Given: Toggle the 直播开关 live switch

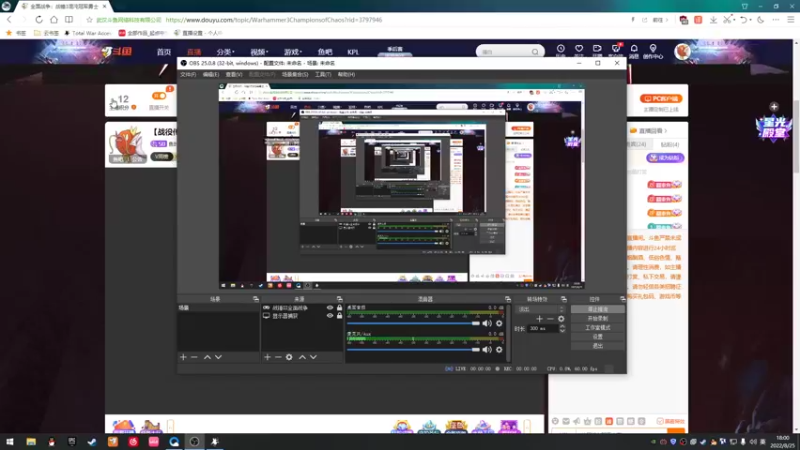Looking at the screenshot, I should 159,95.
